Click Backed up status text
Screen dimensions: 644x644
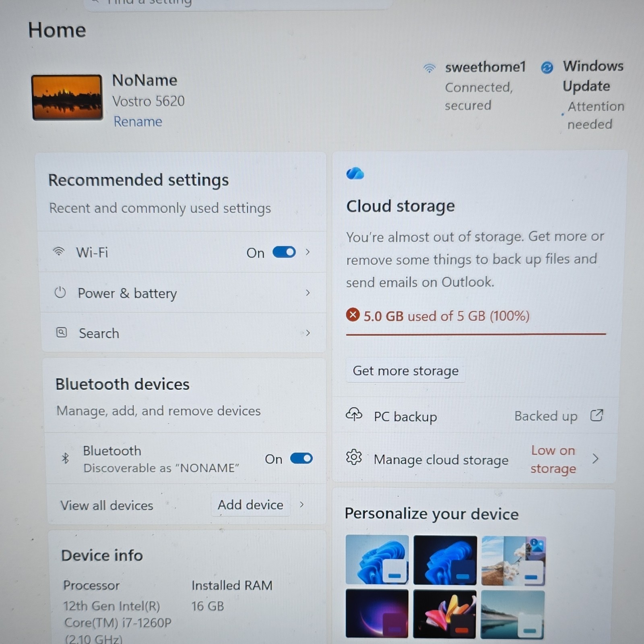point(546,416)
